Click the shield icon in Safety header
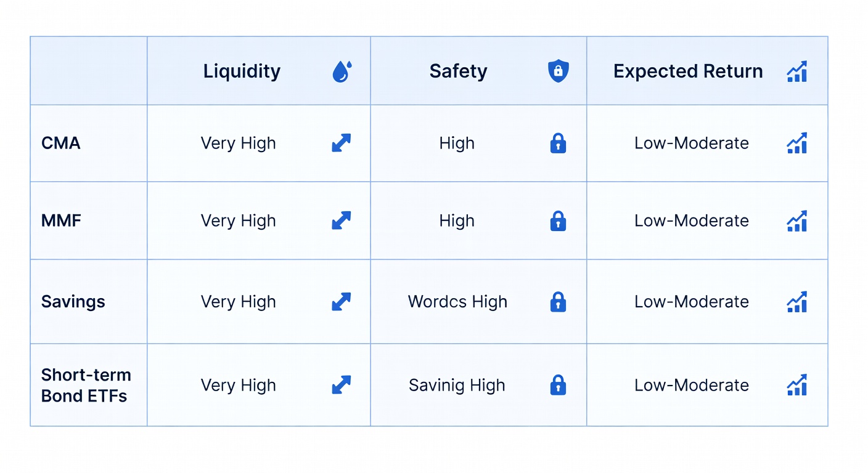The width and height of the screenshot is (868, 473). tap(558, 71)
